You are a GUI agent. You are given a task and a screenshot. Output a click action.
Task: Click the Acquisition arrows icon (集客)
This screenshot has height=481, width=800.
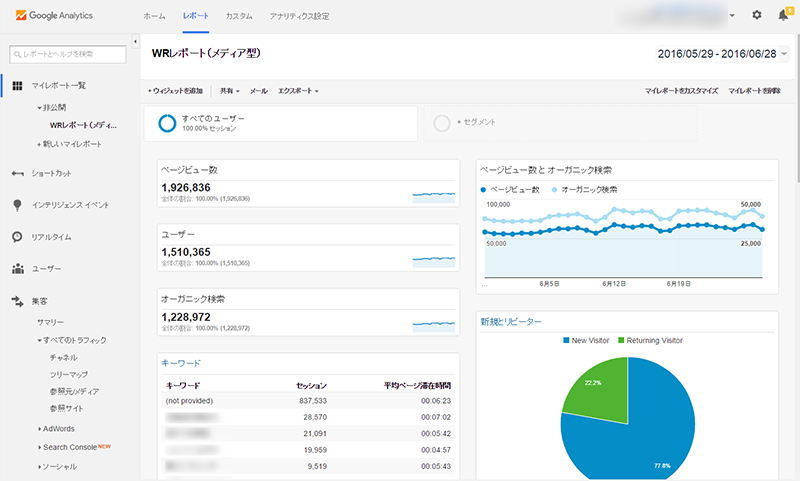pos(17,301)
